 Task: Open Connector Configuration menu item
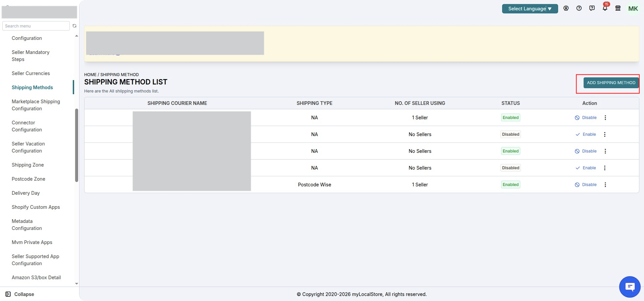click(27, 126)
